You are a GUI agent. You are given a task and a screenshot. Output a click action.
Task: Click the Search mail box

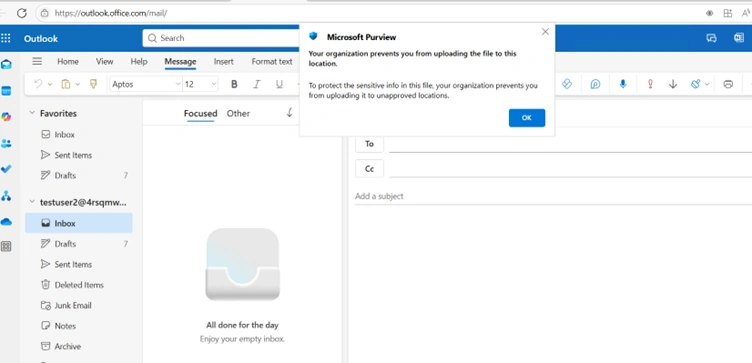pyautogui.click(x=221, y=38)
